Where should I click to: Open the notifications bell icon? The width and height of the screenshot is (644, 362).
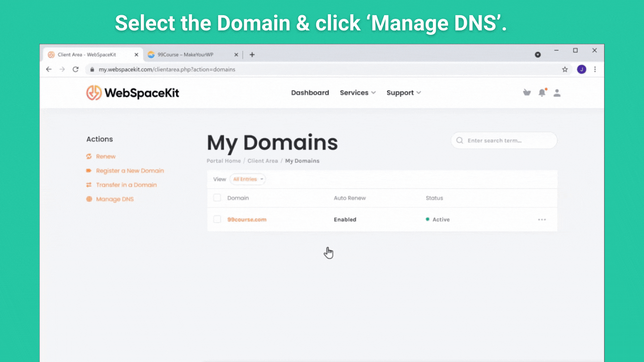(x=542, y=93)
